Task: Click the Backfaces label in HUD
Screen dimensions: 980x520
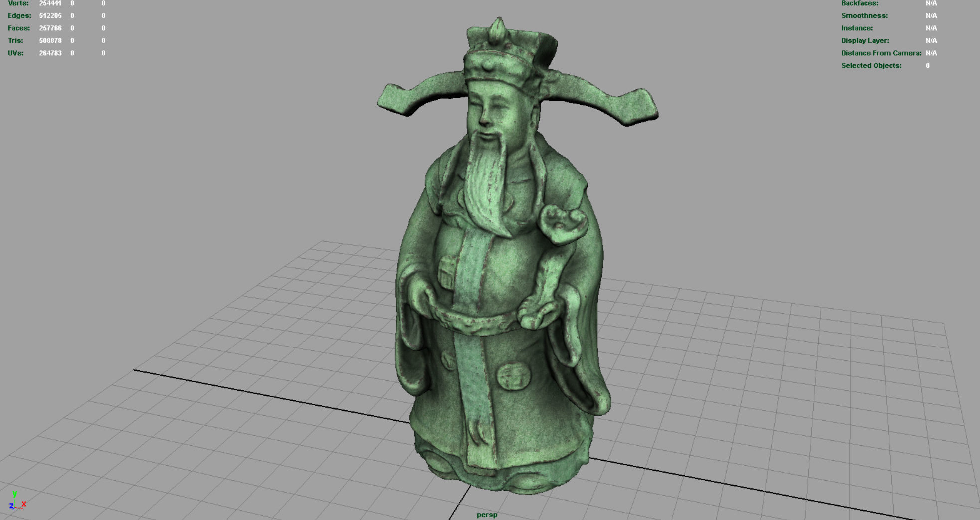Action: (x=860, y=3)
